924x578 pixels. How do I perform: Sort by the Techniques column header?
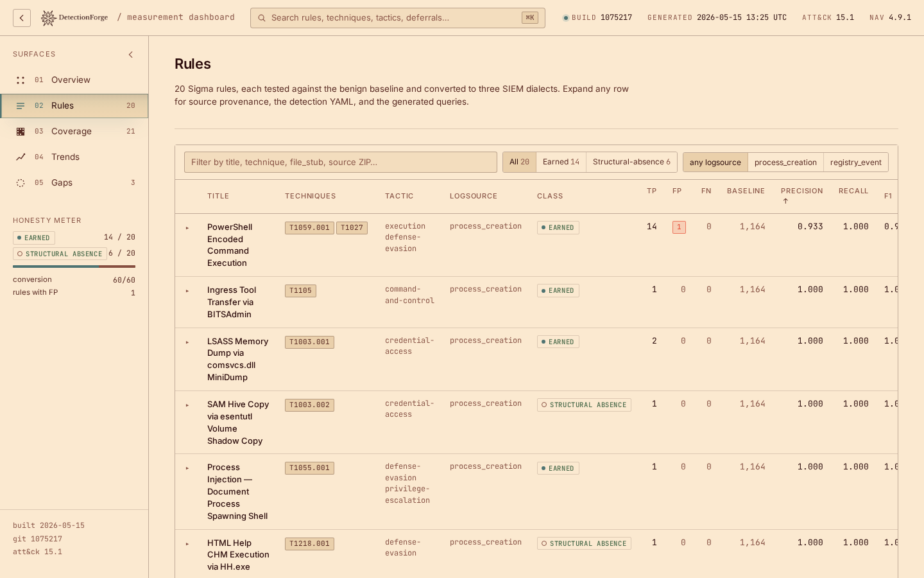[311, 197]
